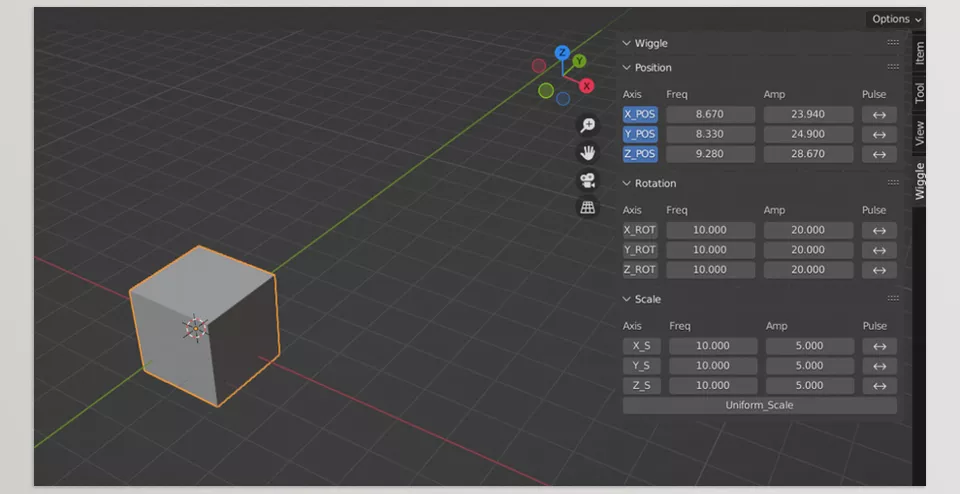
Task: Open the Options dropdown
Action: pyautogui.click(x=896, y=19)
